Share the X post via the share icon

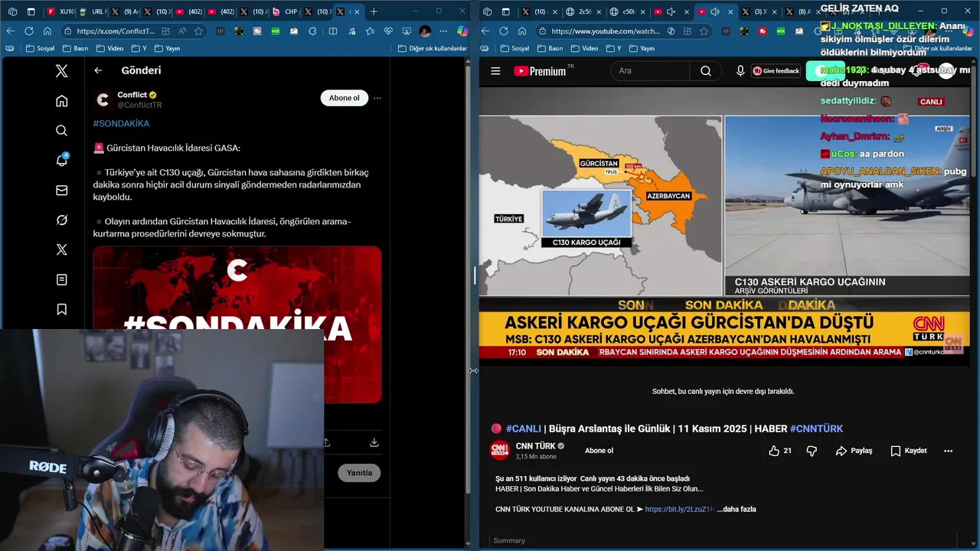(326, 442)
